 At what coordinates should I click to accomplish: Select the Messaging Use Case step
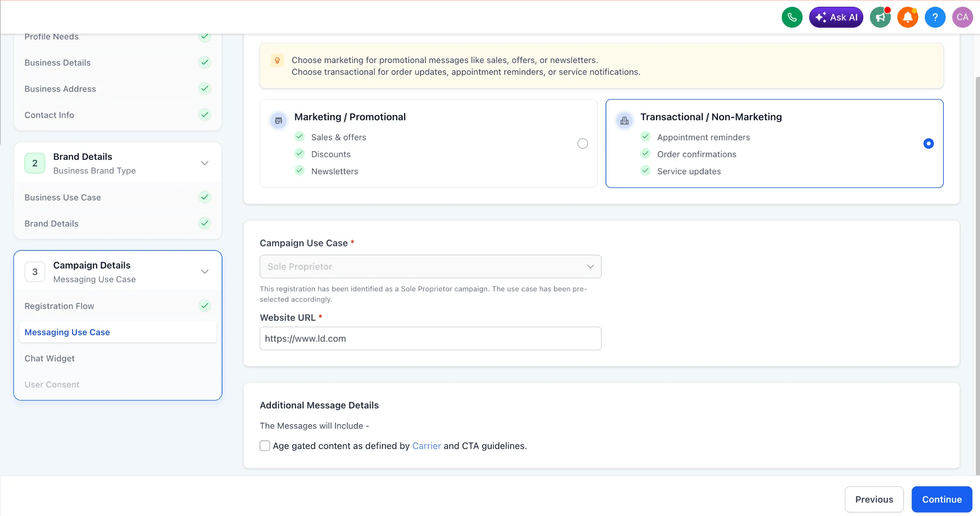click(x=118, y=332)
